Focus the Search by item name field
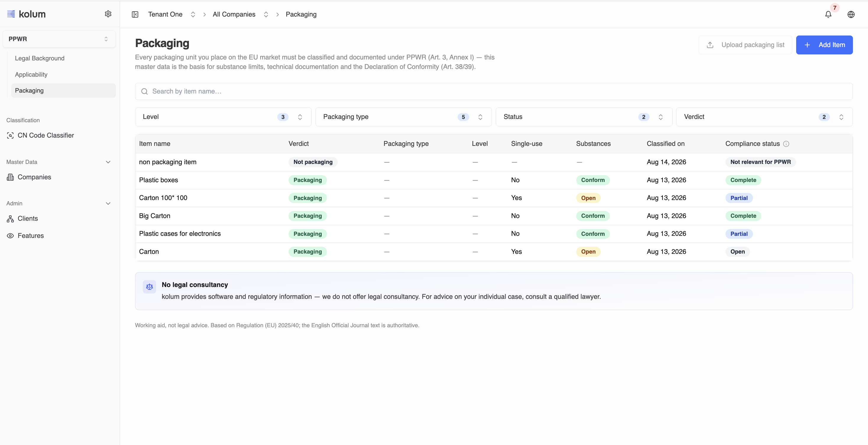The height and width of the screenshot is (445, 868). (494, 91)
